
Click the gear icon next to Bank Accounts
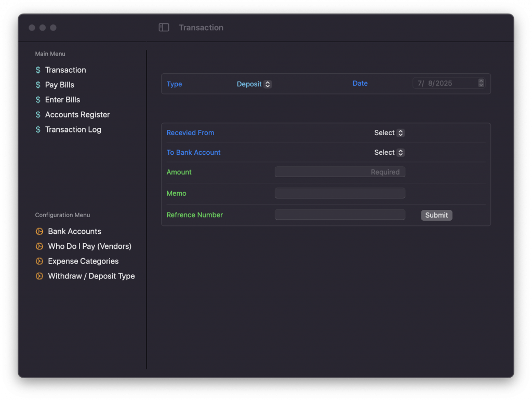[x=39, y=232]
